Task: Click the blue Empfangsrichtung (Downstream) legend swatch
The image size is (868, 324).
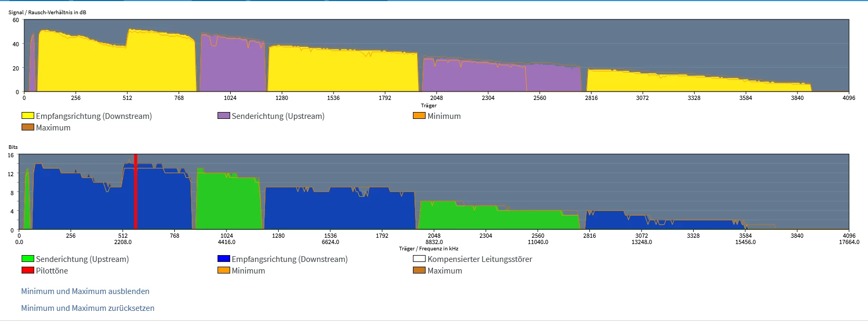Action: click(x=223, y=259)
